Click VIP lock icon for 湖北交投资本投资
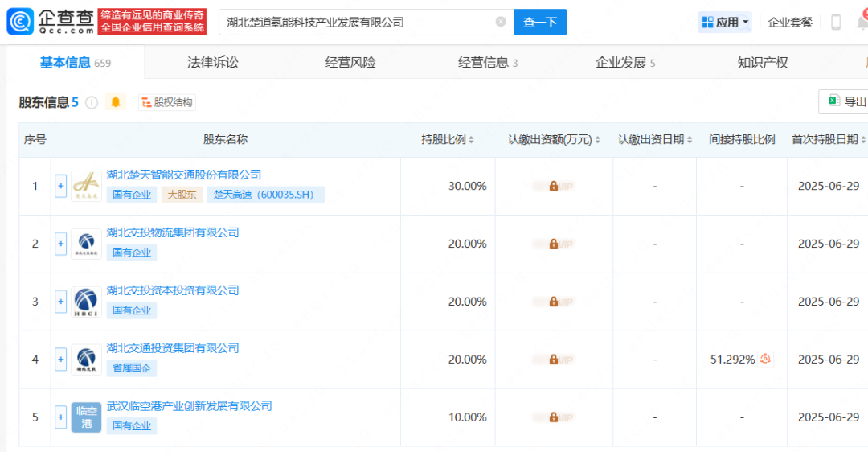This screenshot has height=452, width=868. click(554, 302)
